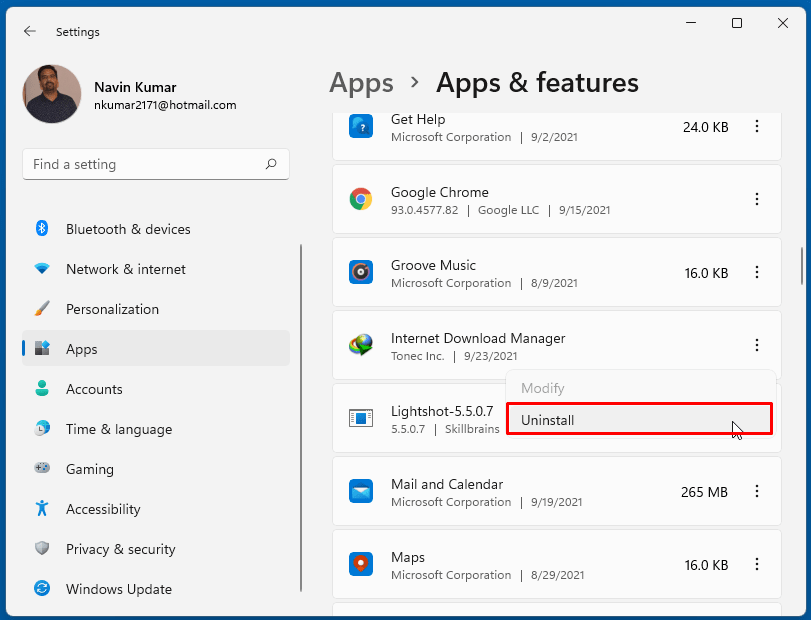Click the Mail and Calendar icon
Image resolution: width=811 pixels, height=620 pixels.
pos(361,491)
